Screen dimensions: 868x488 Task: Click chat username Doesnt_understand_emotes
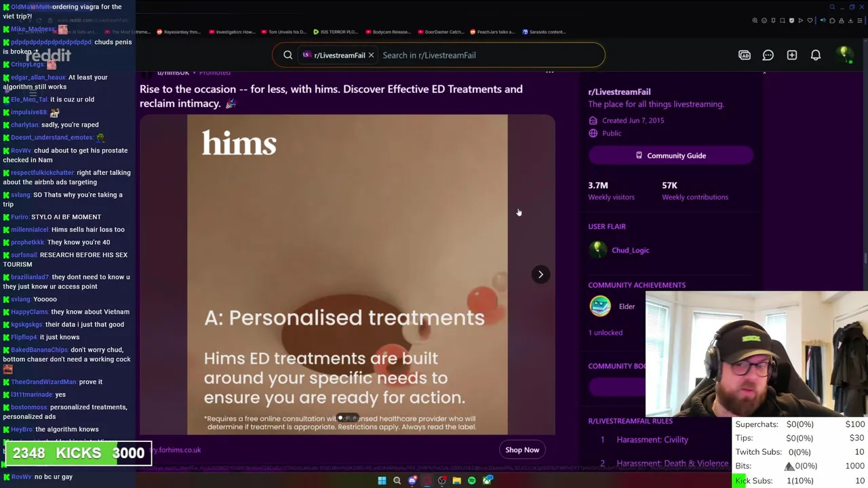(52, 138)
